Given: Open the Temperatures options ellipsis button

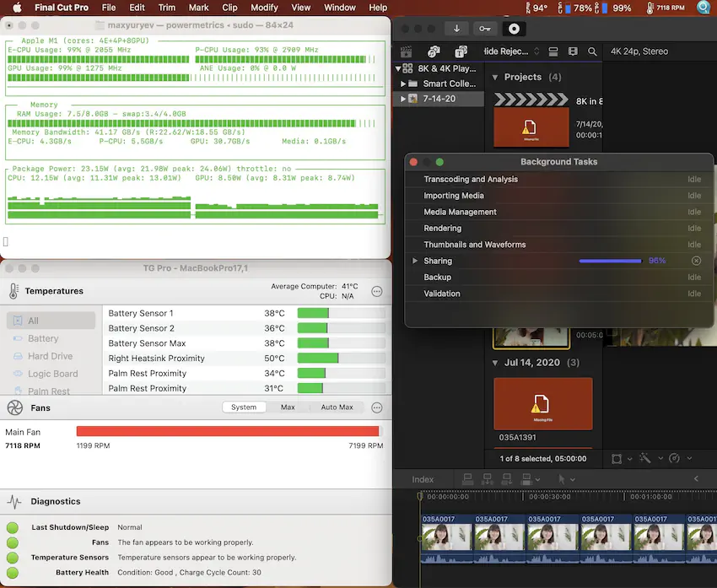Looking at the screenshot, I should pyautogui.click(x=377, y=291).
